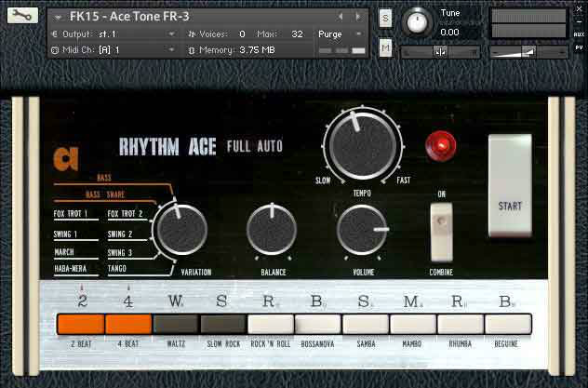Image resolution: width=588 pixels, height=388 pixels.
Task: Flip the COMBINE on switch
Action: click(x=441, y=232)
